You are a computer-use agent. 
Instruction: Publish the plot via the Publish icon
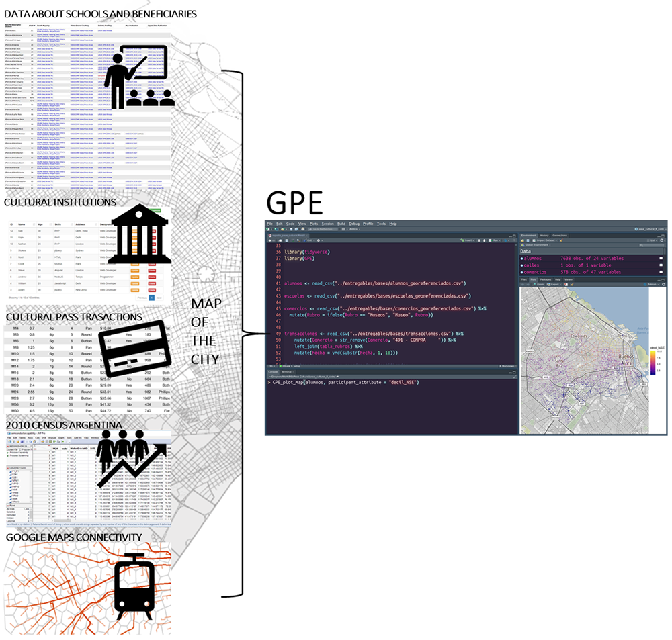point(646,283)
